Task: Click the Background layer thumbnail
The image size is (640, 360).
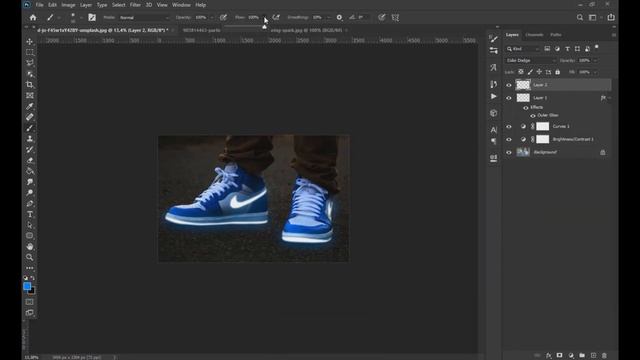Action: coord(523,152)
